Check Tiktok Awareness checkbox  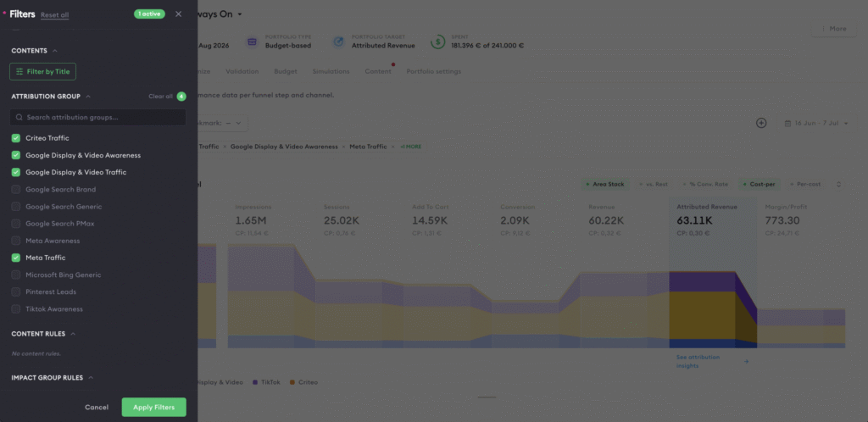[16, 309]
